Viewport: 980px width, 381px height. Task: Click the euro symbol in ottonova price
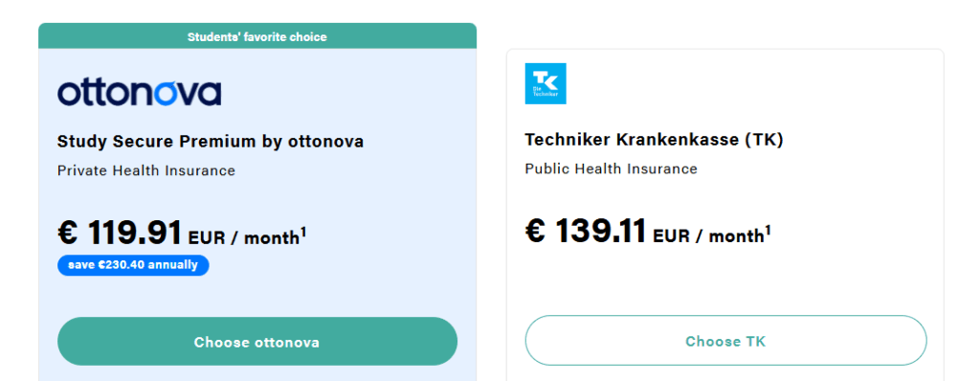(x=67, y=232)
